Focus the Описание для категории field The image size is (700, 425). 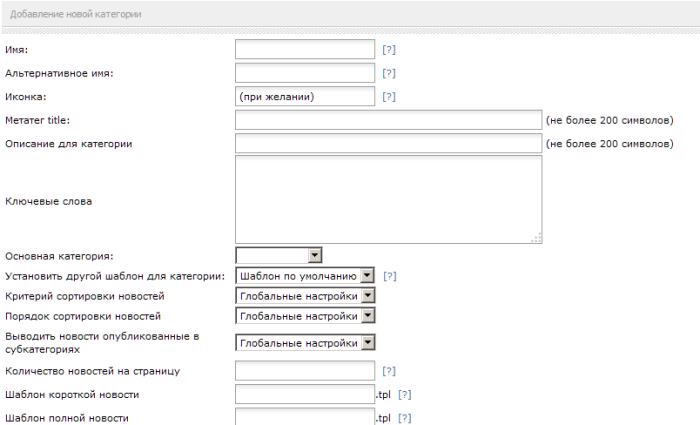tap(388, 144)
